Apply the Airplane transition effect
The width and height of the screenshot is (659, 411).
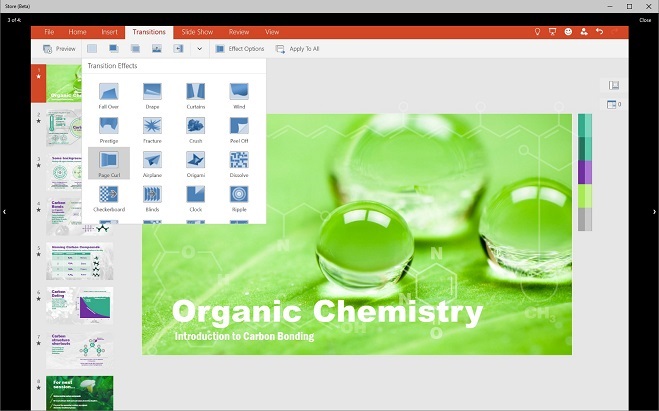click(x=152, y=164)
